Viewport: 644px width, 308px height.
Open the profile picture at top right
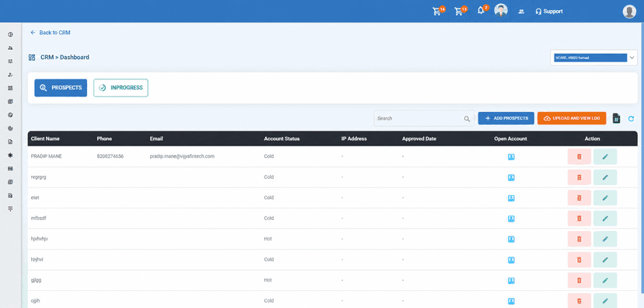coord(629,12)
